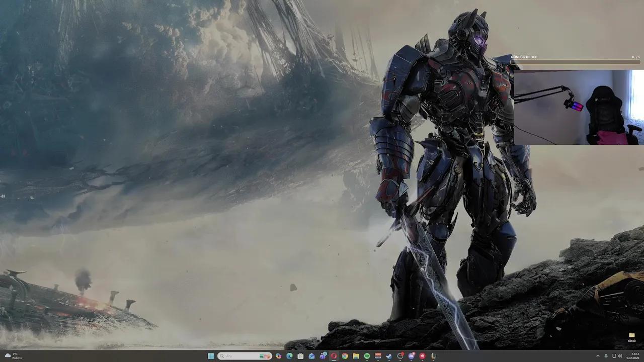Screen dimensions: 644x362
Task: Open Microsoft Store from taskbar
Action: [300, 356]
